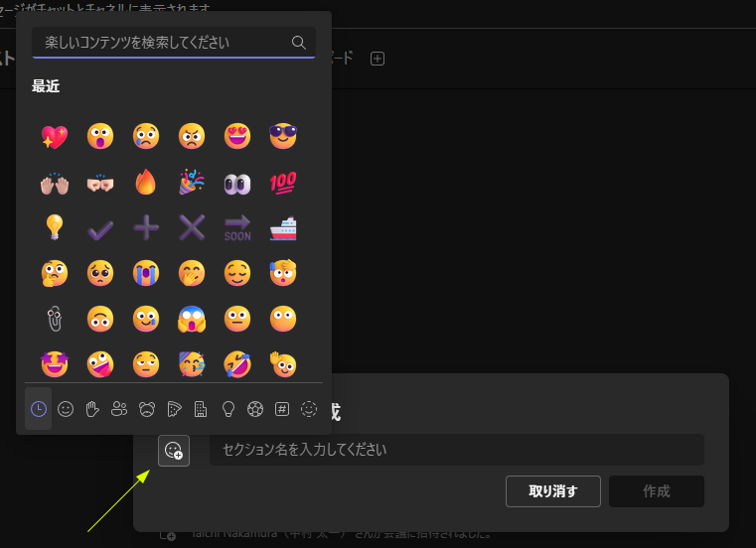Choose the party popper emoji
The width and height of the screenshot is (756, 548).
(192, 182)
